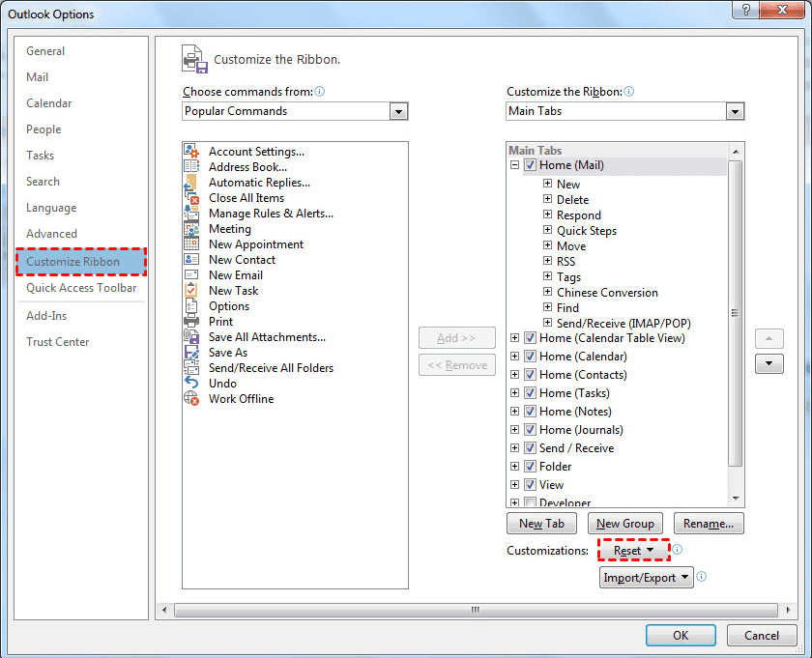Select the Undo arrow icon
The height and width of the screenshot is (658, 812).
[x=191, y=383]
